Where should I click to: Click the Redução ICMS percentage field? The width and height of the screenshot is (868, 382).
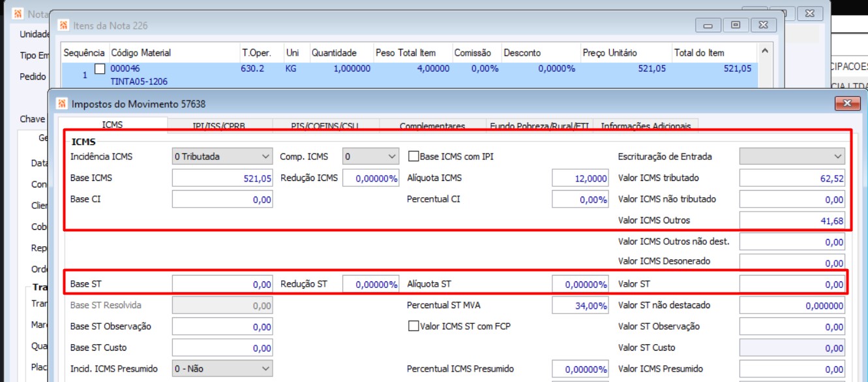pos(370,178)
